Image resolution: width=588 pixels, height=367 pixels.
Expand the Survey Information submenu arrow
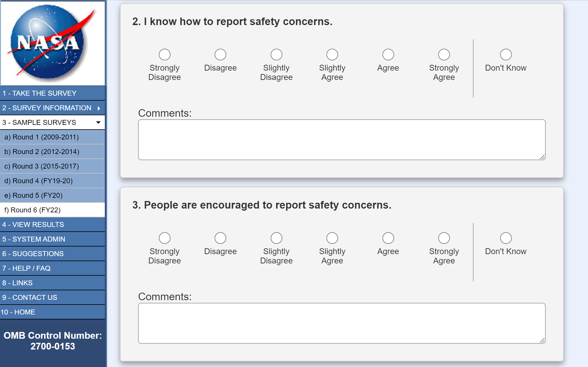click(x=99, y=108)
